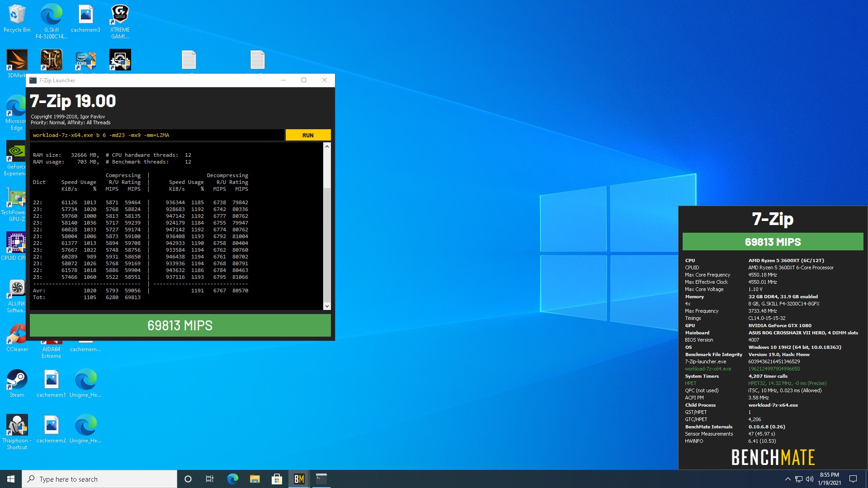868x488 pixels.
Task: Open the G.Skill F4-3200C14 Edge shortcut
Action: click(x=52, y=21)
